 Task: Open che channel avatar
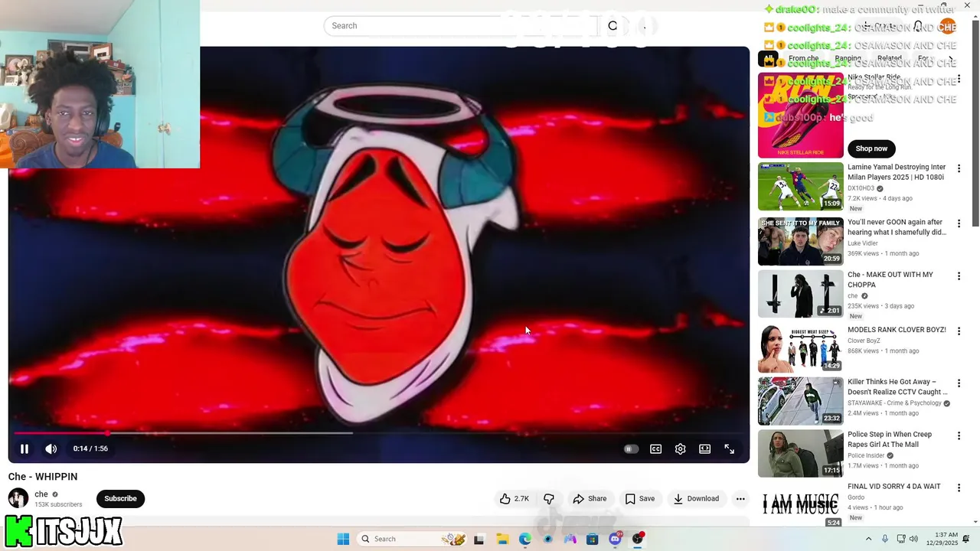(x=18, y=498)
